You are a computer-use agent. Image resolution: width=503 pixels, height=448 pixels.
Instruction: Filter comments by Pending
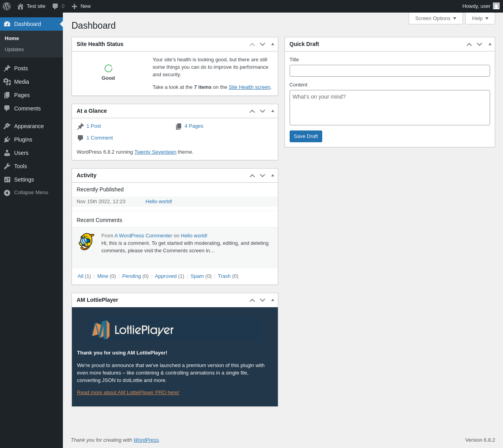pos(131,276)
